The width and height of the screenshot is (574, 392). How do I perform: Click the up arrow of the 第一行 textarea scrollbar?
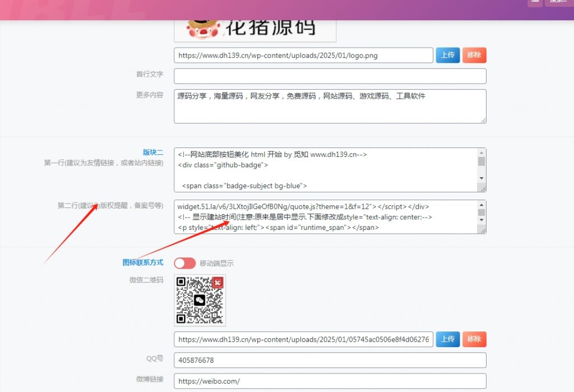(482, 153)
